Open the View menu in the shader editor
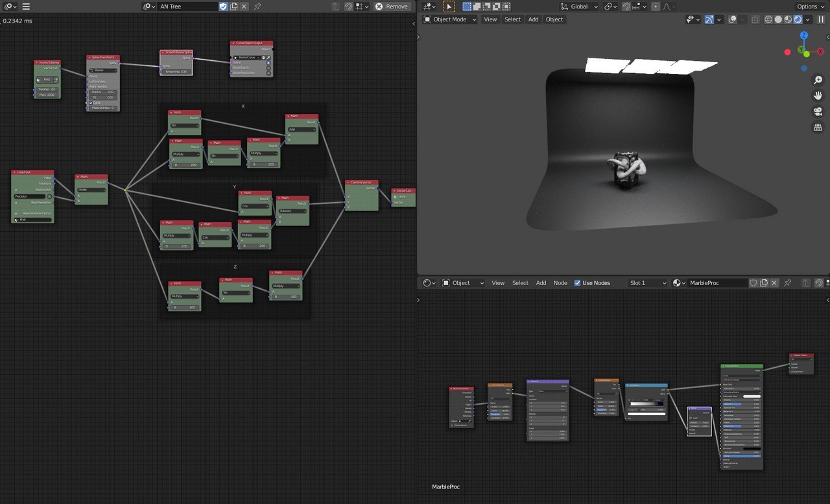This screenshot has height=504, width=830. click(x=498, y=283)
